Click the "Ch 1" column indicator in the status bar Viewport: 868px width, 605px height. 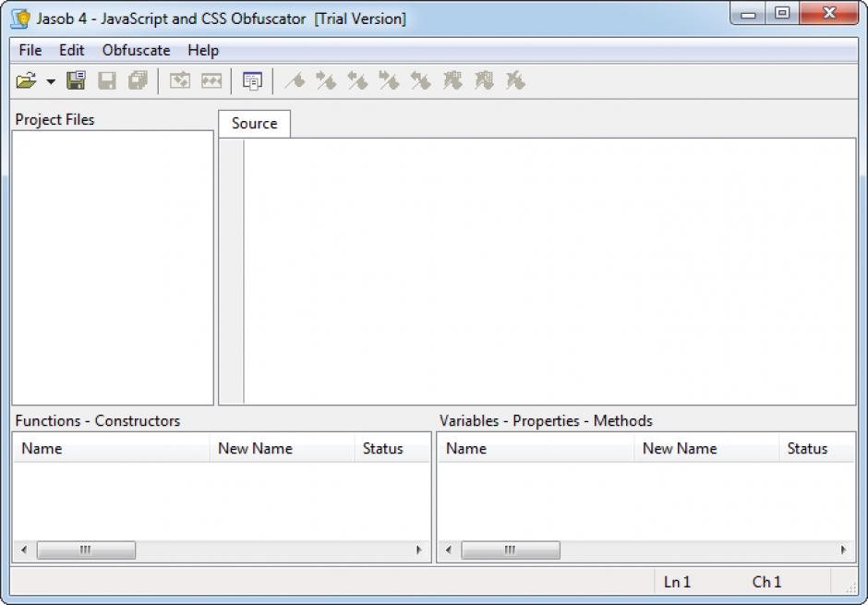click(x=766, y=582)
